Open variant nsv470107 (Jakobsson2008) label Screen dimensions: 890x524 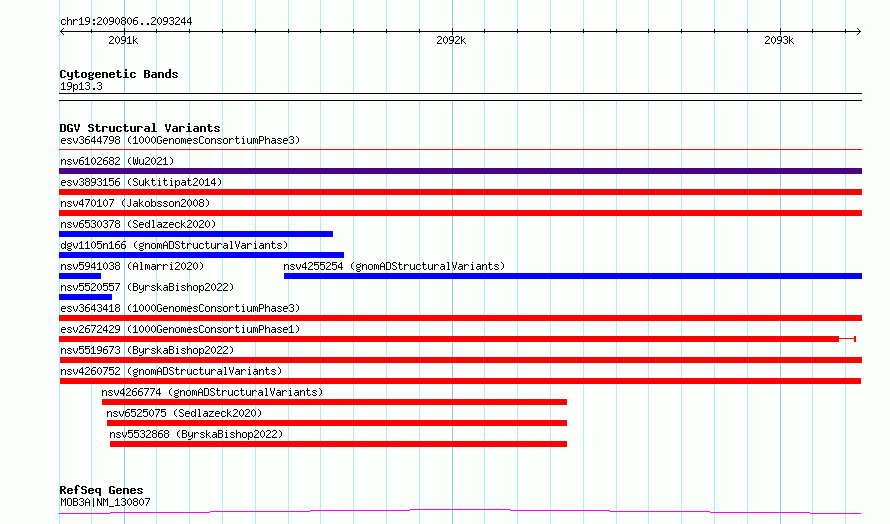135,203
